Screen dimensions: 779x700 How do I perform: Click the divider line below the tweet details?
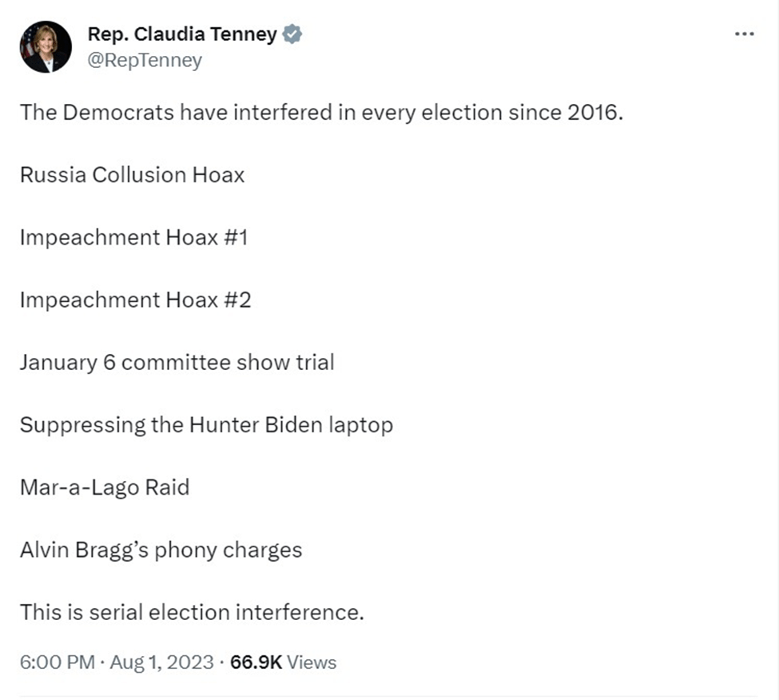(389, 695)
